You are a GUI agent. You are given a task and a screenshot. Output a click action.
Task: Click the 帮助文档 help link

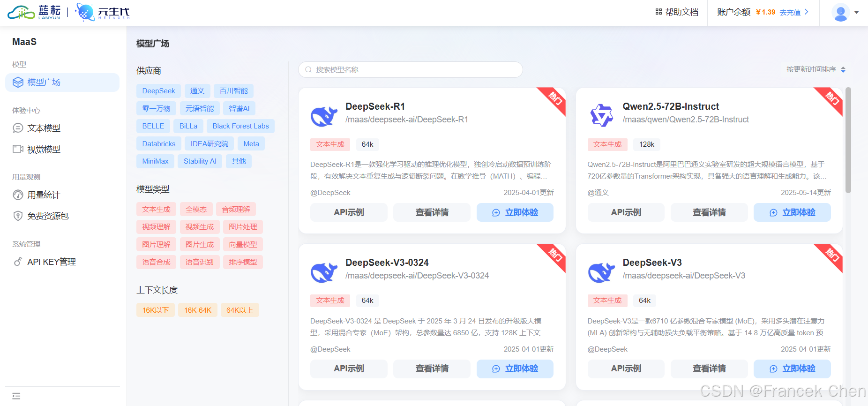click(x=681, y=12)
